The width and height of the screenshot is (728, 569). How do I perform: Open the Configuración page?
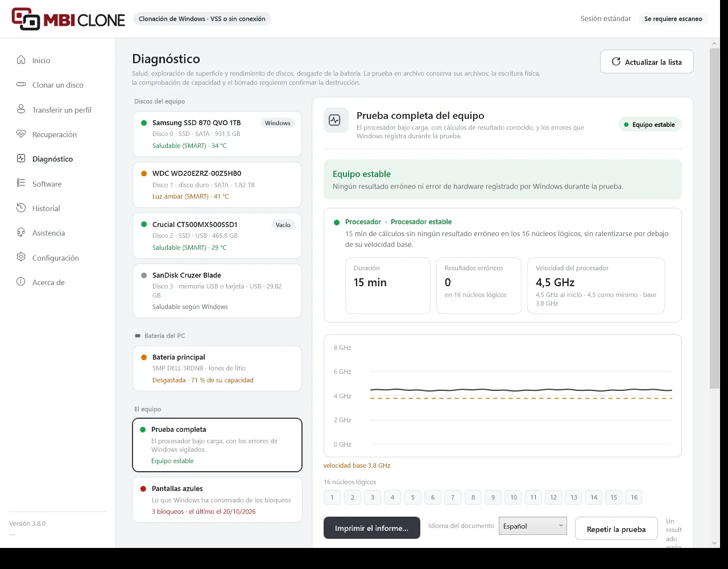[x=58, y=258]
